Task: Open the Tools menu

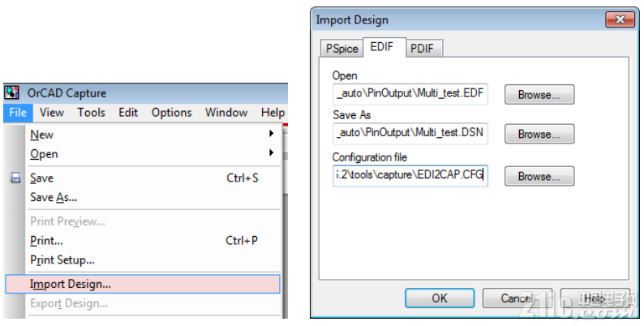Action: coord(92,113)
